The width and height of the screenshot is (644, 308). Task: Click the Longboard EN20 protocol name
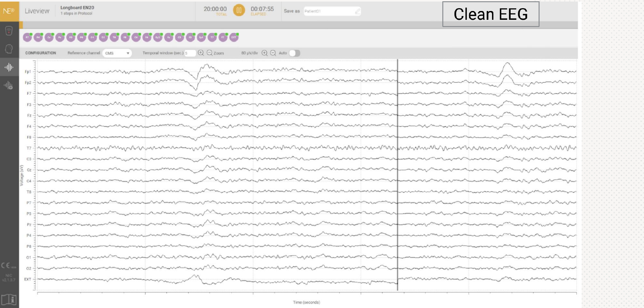(77, 8)
